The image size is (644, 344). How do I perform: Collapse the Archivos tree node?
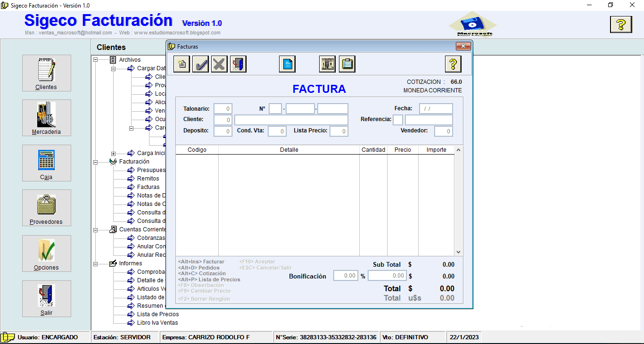coord(96,60)
